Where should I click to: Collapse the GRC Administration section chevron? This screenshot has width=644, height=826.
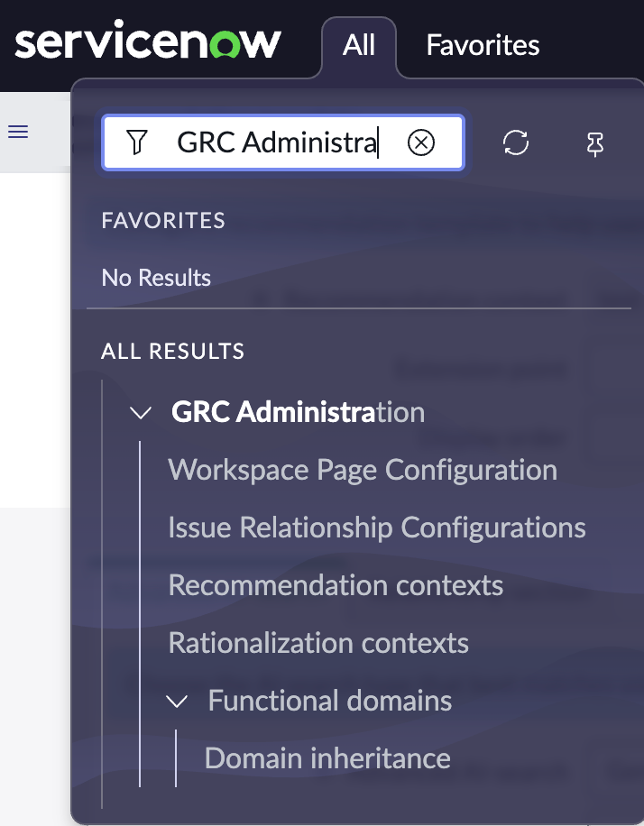click(141, 412)
